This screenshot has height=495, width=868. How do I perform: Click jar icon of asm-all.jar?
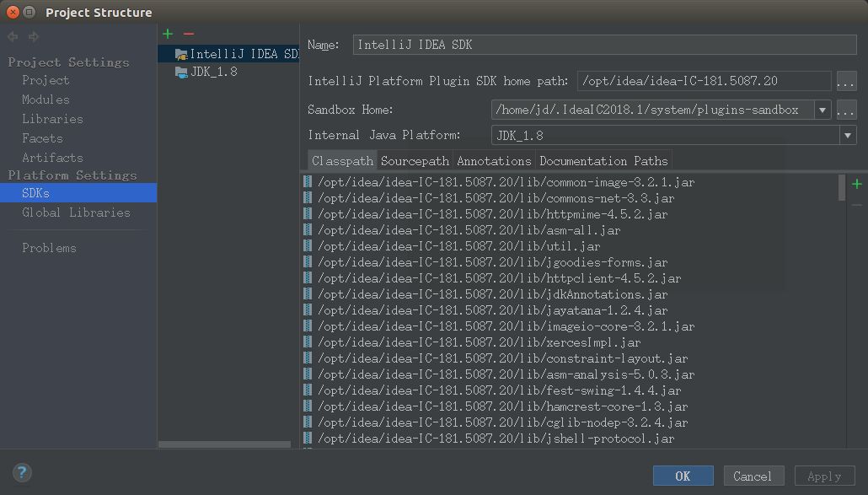point(308,229)
